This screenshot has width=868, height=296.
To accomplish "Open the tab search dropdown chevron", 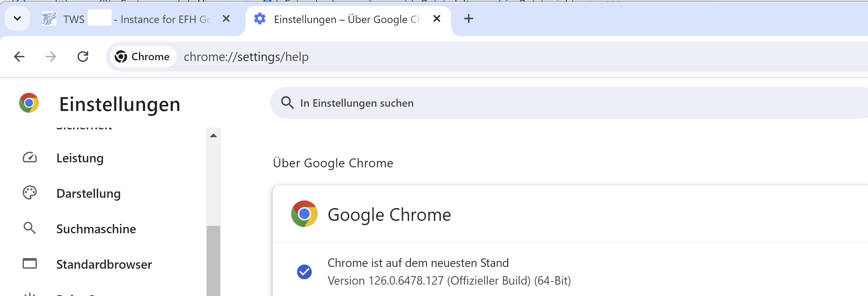I will [x=17, y=19].
